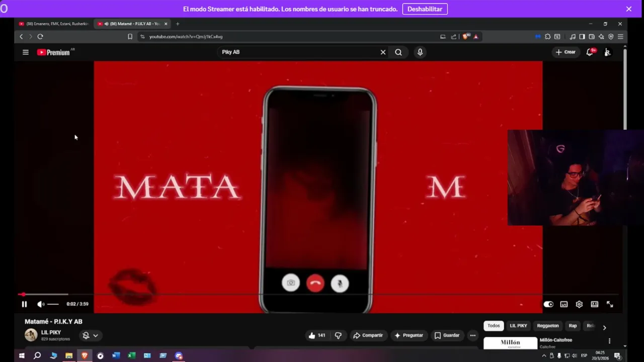Run search with the magnifier button
This screenshot has height=362, width=644.
(x=398, y=52)
